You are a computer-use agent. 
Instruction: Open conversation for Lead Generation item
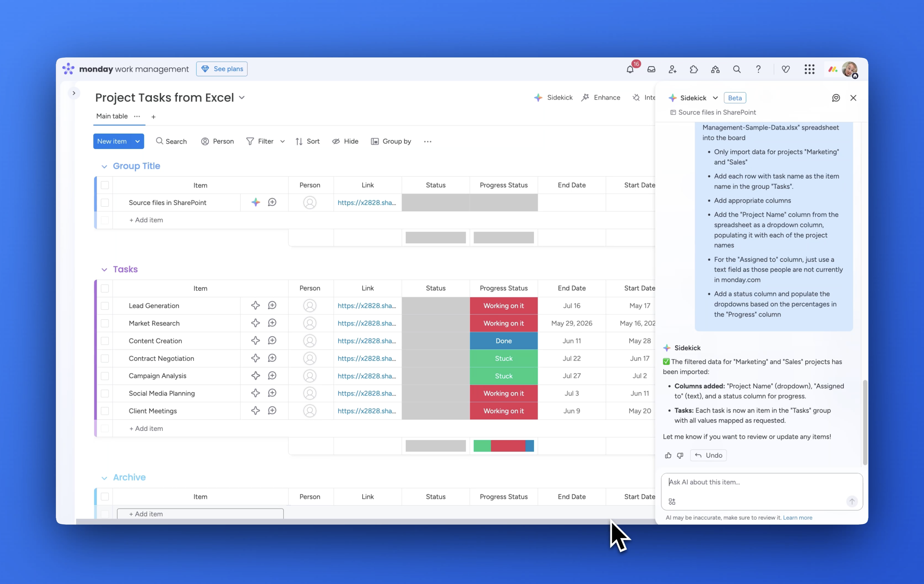point(272,305)
